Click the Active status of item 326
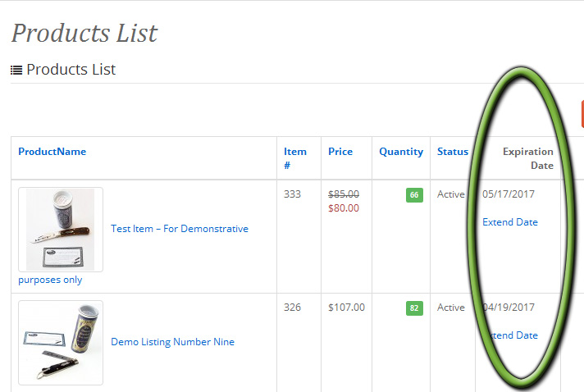The height and width of the screenshot is (392, 584). pyautogui.click(x=450, y=308)
